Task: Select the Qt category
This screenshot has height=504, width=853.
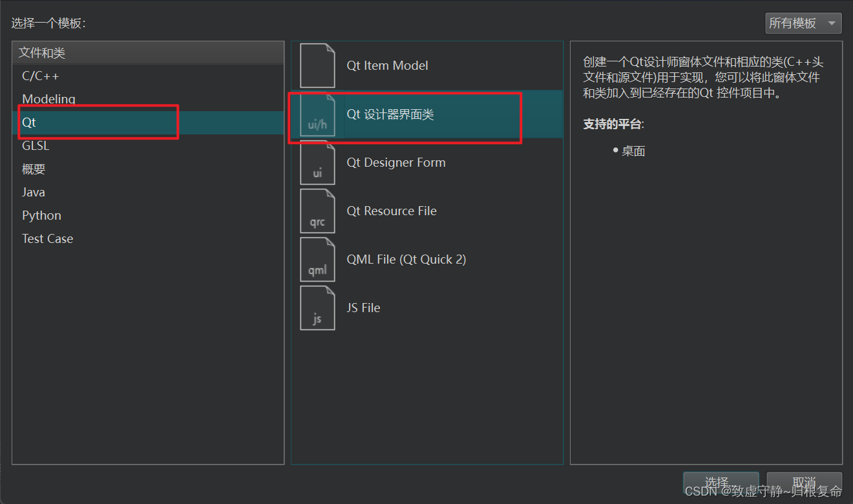Action: (148, 123)
